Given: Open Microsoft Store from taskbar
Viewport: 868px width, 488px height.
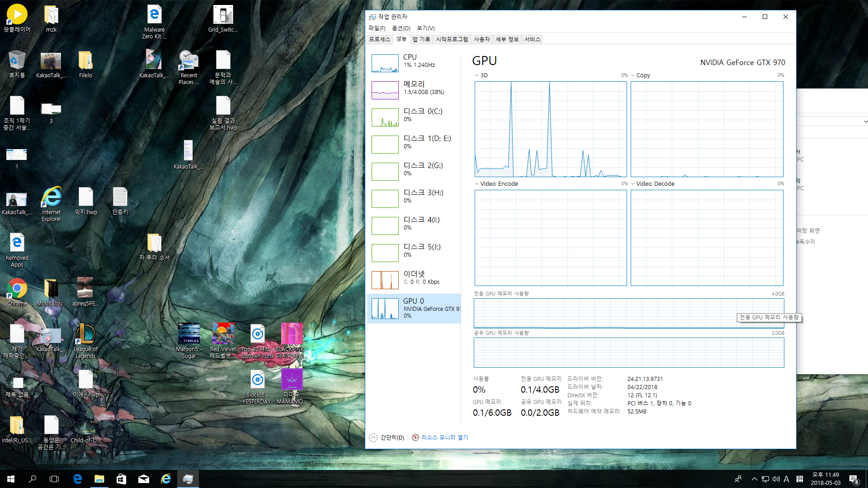Looking at the screenshot, I should (x=121, y=479).
